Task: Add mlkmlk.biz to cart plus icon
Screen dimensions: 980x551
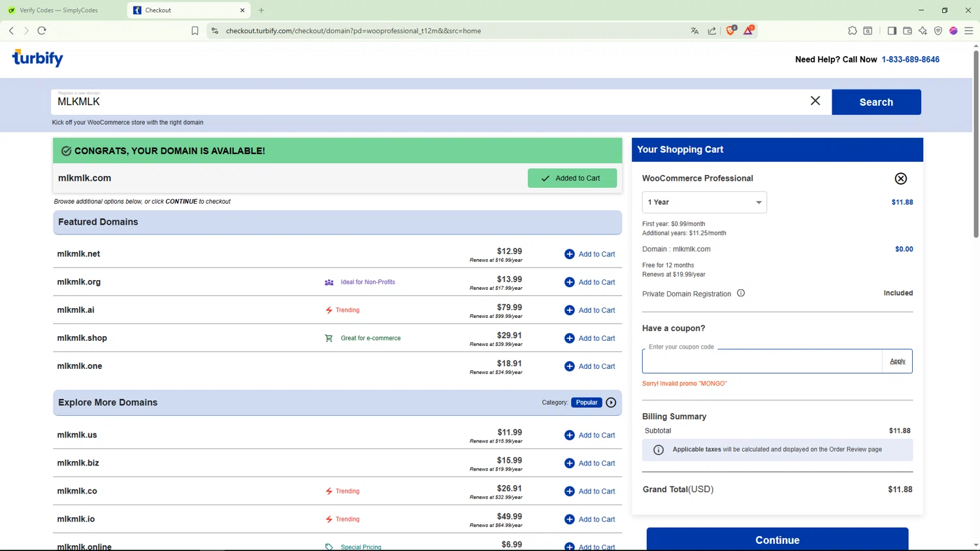Action: [x=569, y=463]
